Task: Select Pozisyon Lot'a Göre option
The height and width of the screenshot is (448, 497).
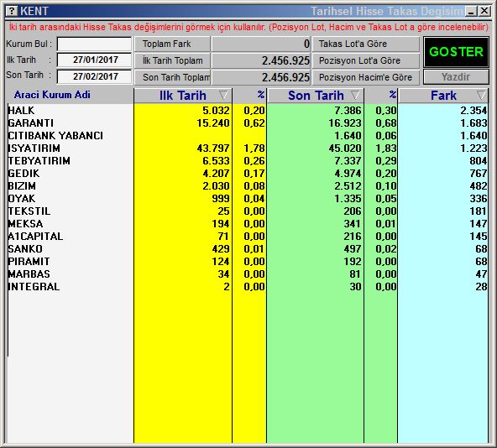Action: pos(366,60)
